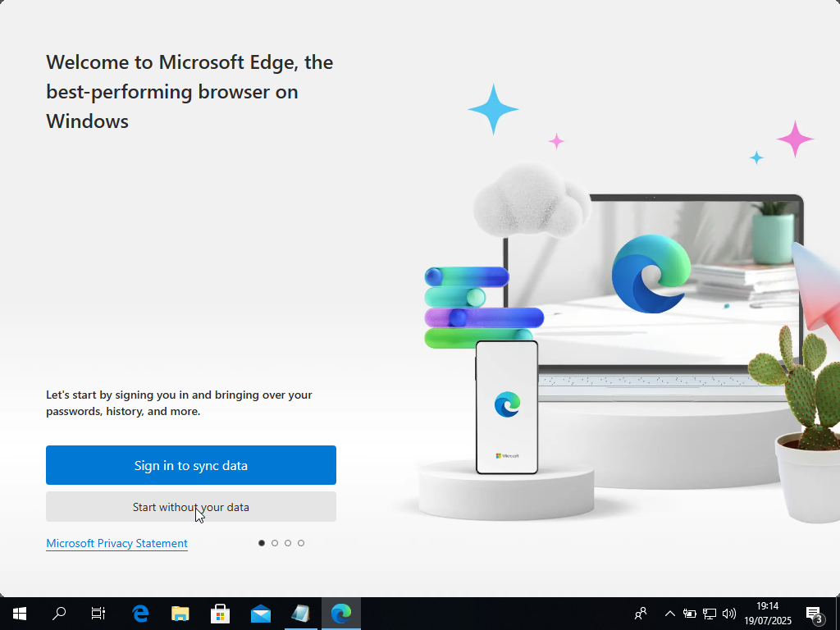Open the Action Center notifications

click(x=815, y=613)
